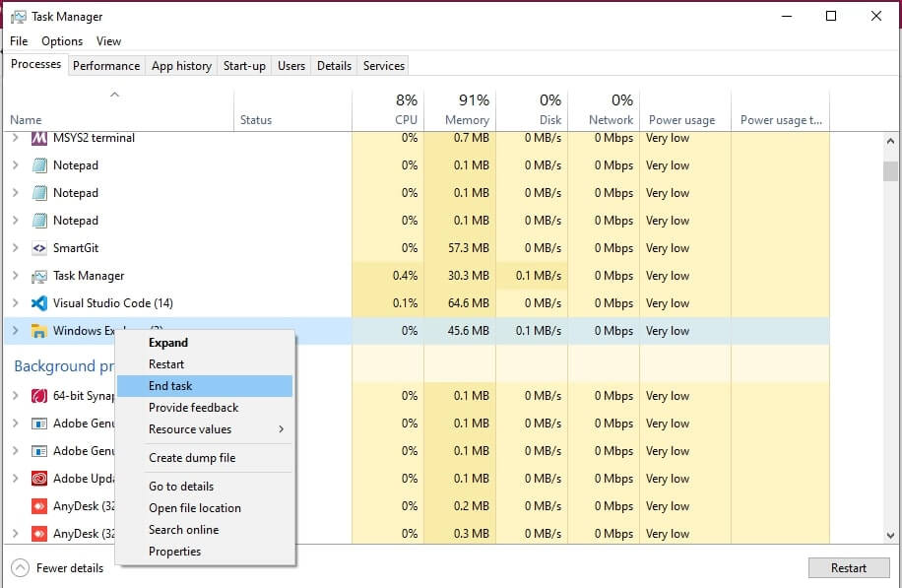Expand the 64-bit Synaptics background process
The image size is (902, 588).
(16, 396)
